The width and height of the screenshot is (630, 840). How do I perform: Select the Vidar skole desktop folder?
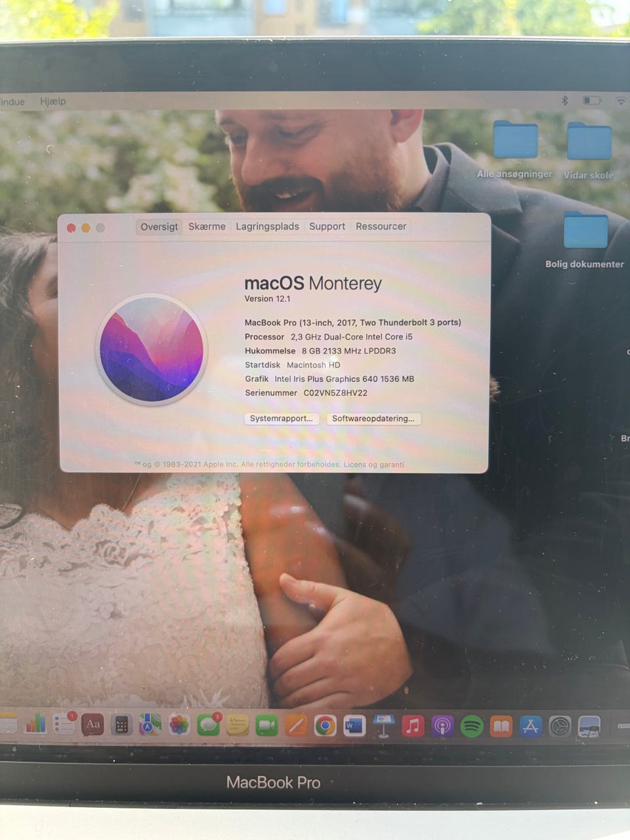click(x=589, y=151)
